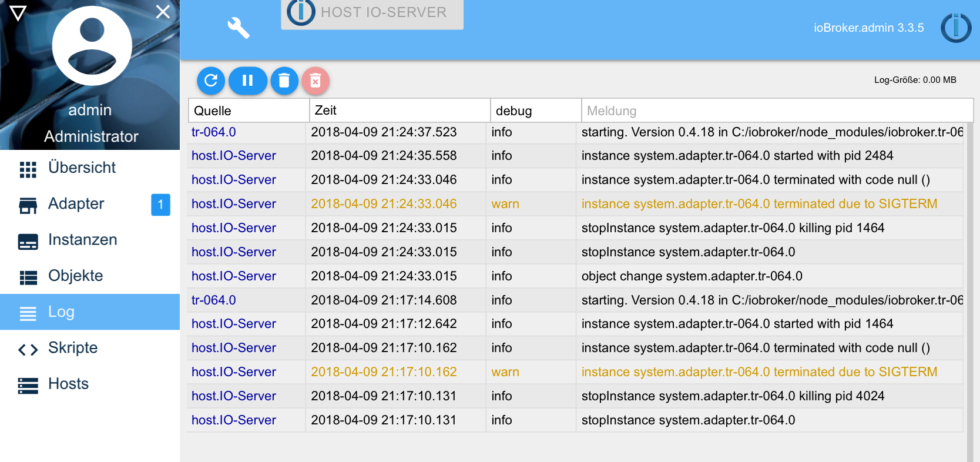Open the debug severity level dropdown
This screenshot has height=462, width=980.
[x=535, y=111]
